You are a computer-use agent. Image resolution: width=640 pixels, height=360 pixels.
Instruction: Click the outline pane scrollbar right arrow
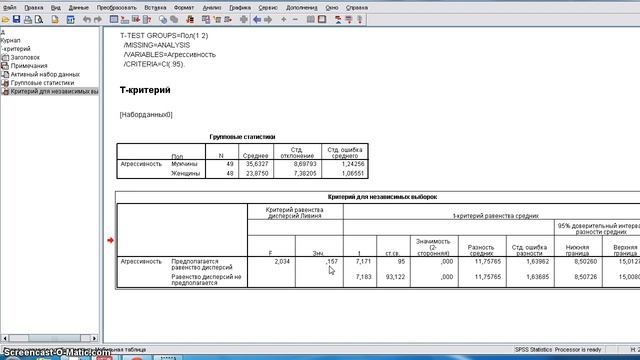[94, 338]
